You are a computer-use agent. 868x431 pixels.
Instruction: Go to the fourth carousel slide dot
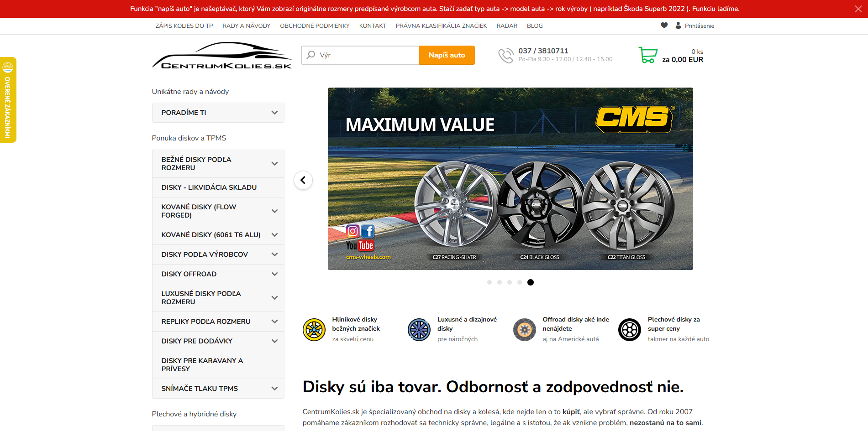click(520, 282)
